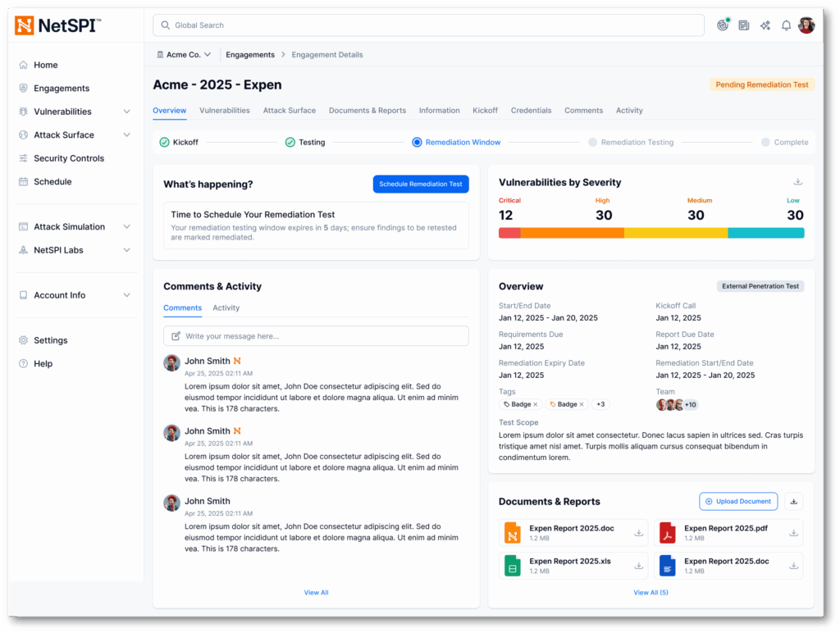Open the Acme Co. organization dropdown
The image size is (840, 633).
point(184,55)
